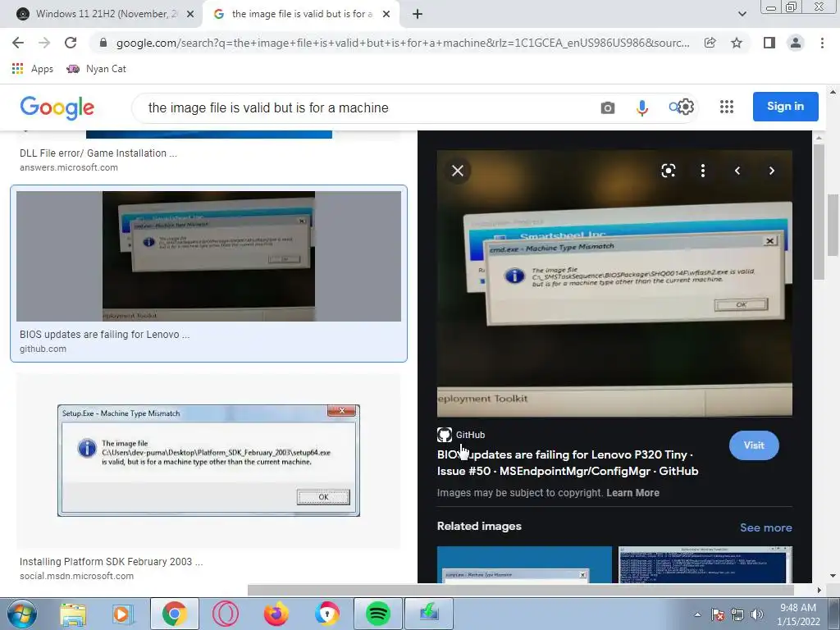This screenshot has width=840, height=630.
Task: Visit the GitHub source page
Action: click(x=754, y=445)
